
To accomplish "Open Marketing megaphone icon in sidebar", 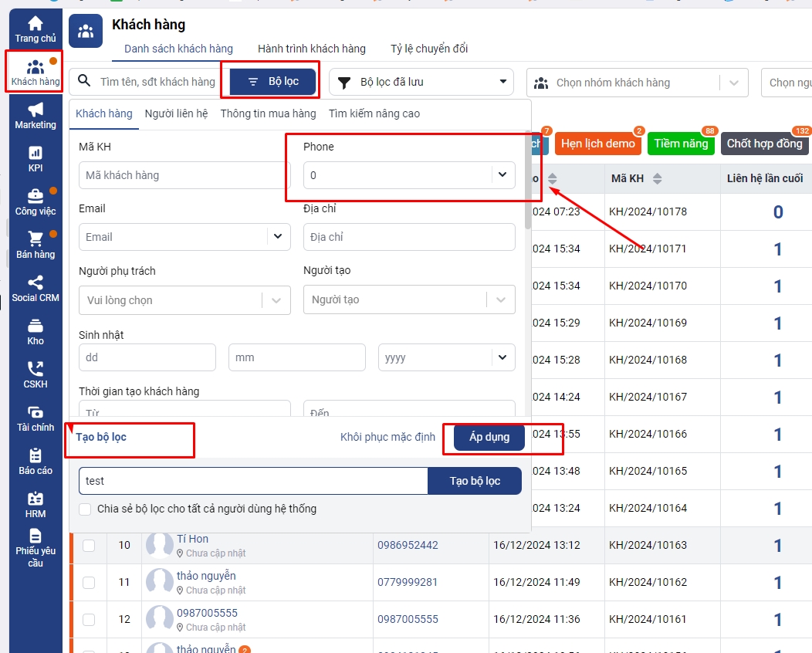I will click(36, 110).
